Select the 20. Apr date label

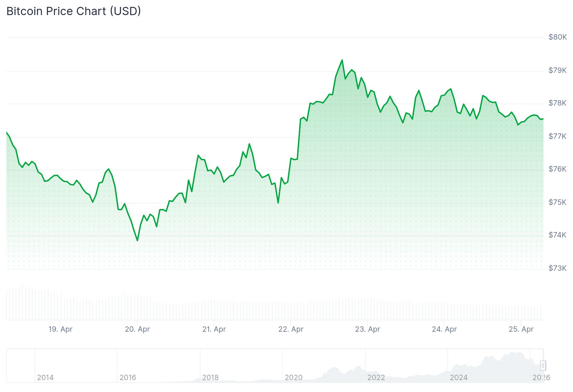pos(137,329)
